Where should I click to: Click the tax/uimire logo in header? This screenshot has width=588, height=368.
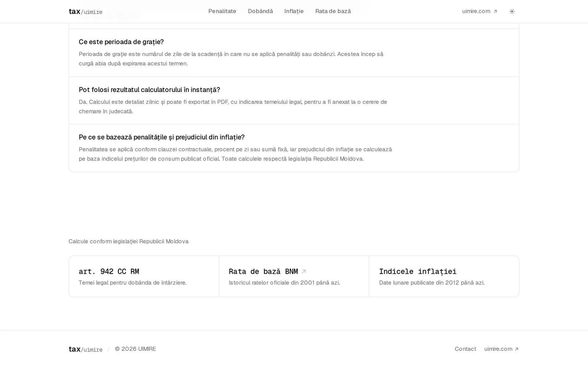coord(86,11)
